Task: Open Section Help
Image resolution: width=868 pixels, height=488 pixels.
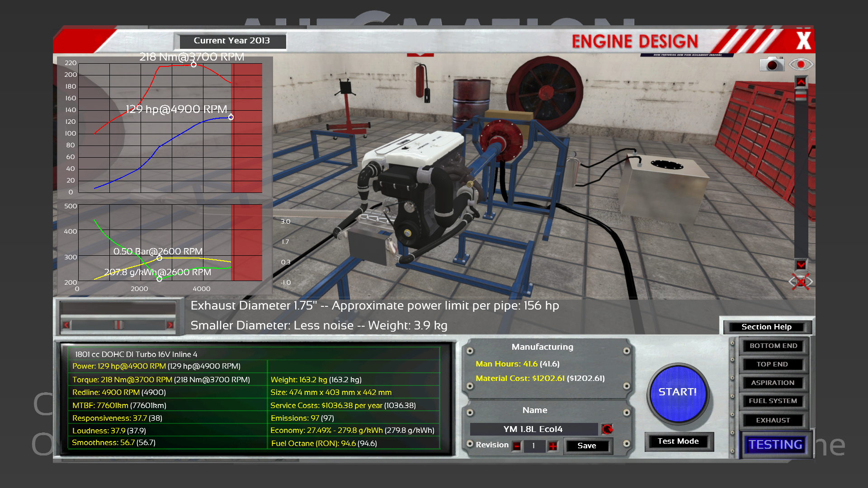Action: click(x=766, y=327)
